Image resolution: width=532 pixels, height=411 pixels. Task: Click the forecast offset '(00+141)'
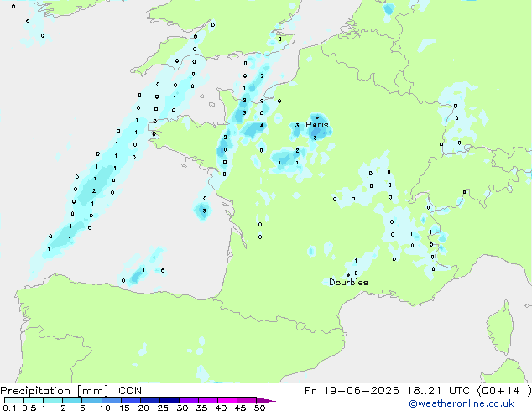click(x=504, y=391)
